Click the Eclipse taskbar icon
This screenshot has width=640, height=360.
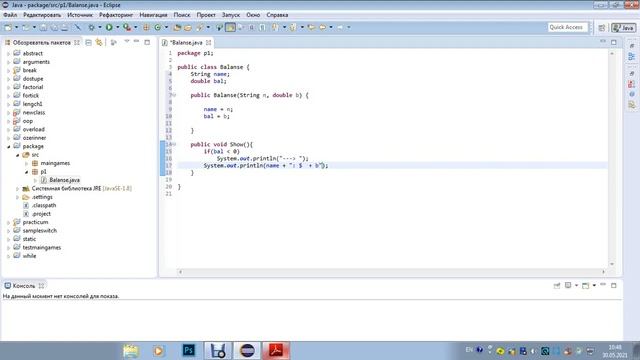[247, 350]
